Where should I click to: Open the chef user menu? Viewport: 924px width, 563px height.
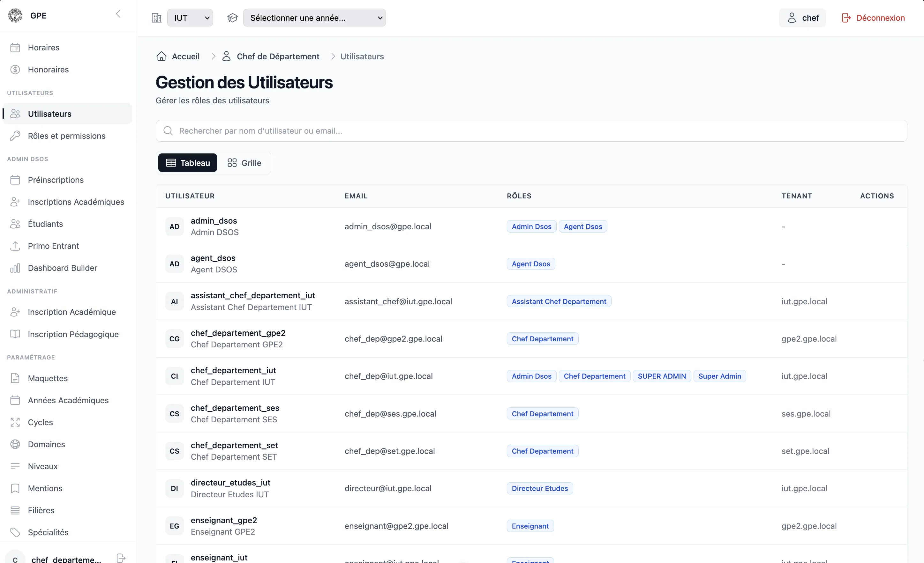click(x=802, y=18)
